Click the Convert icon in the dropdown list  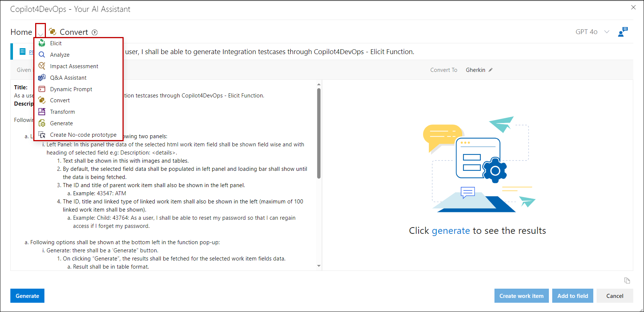[42, 100]
